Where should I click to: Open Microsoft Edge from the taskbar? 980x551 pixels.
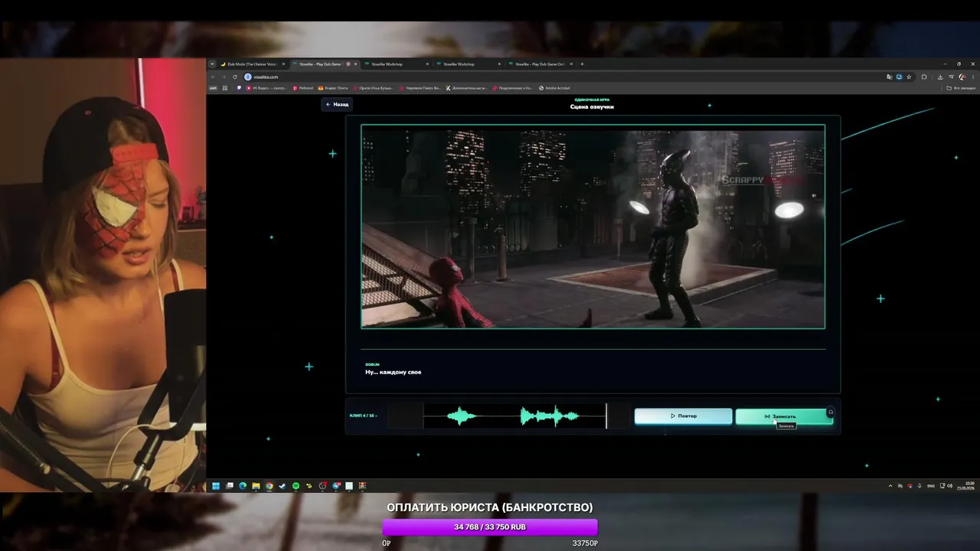click(x=243, y=486)
